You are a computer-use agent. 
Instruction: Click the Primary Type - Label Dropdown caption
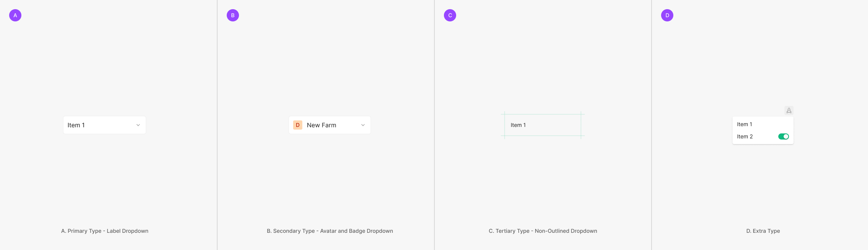pos(105,231)
